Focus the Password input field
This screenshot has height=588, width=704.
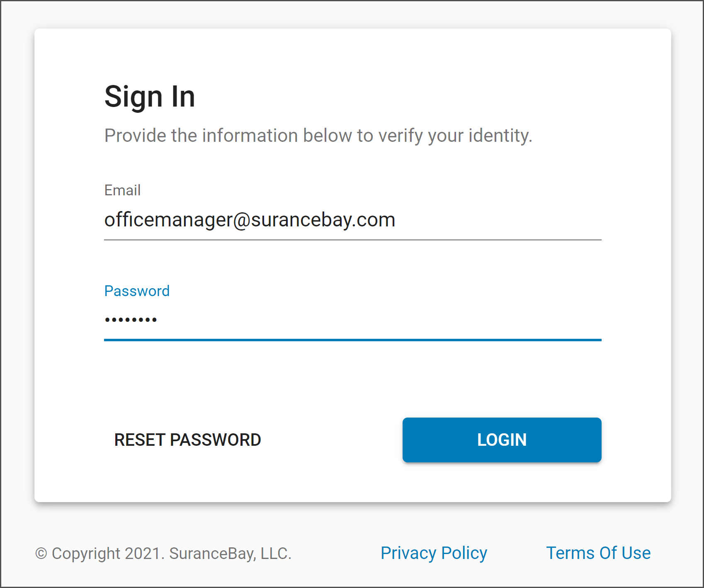tap(353, 320)
